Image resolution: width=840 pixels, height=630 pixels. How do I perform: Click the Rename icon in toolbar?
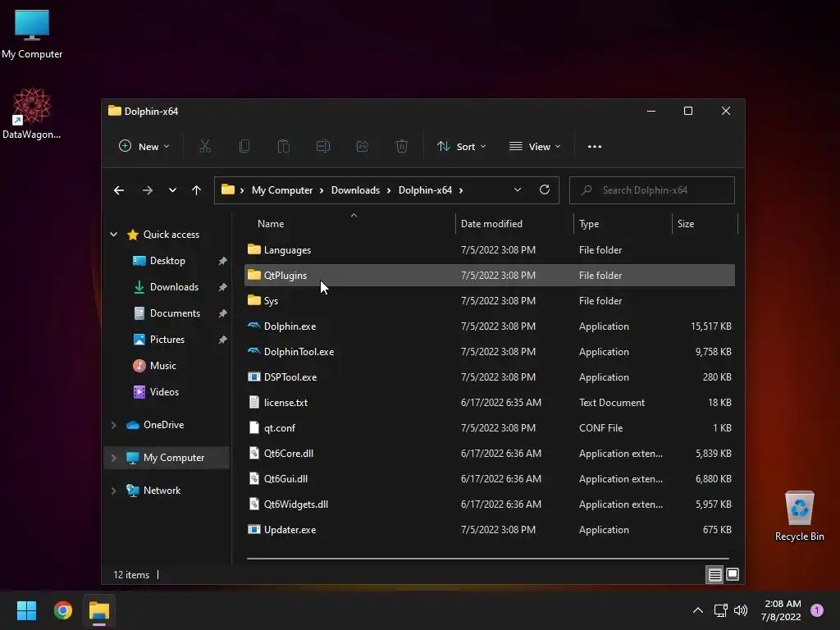click(x=323, y=146)
